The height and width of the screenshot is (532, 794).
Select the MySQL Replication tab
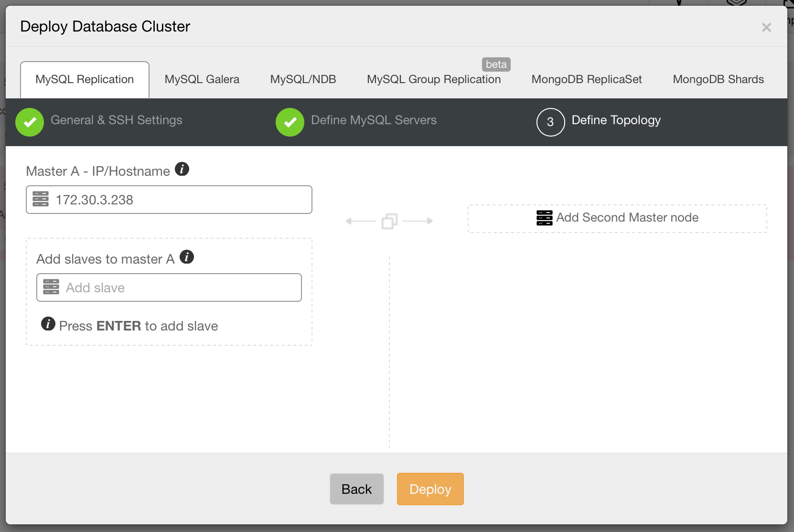[x=85, y=79]
